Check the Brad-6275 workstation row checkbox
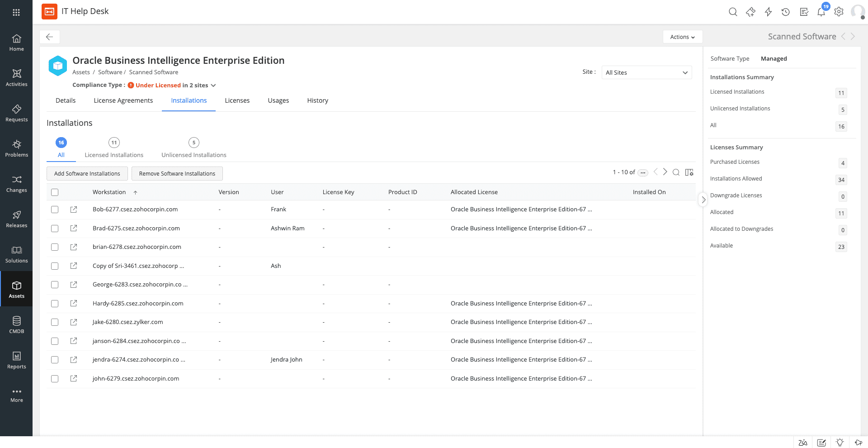This screenshot has width=868, height=448. tap(55, 229)
